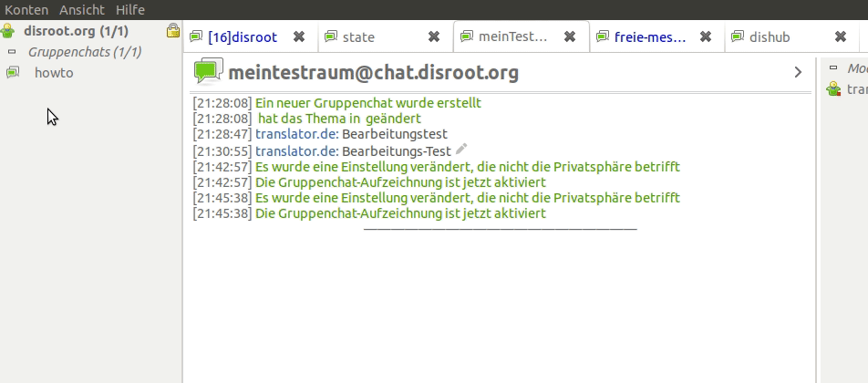Click the padlock icon beside disroot.org

point(172,31)
